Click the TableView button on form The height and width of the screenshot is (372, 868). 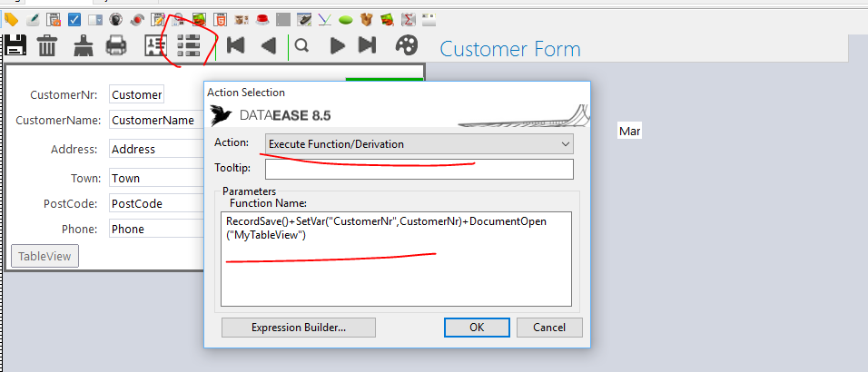44,256
